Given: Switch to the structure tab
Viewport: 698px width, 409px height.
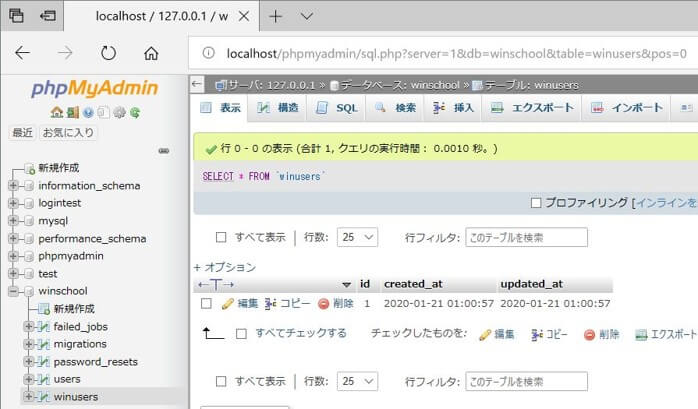Looking at the screenshot, I should pos(278,108).
